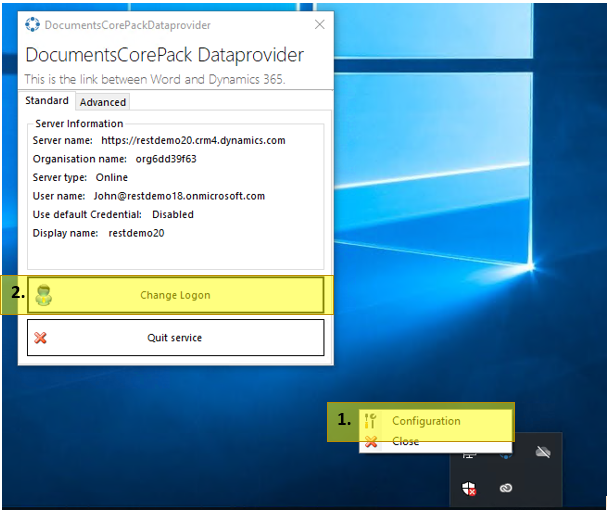This screenshot has height=513, width=612.
Task: Click the display name value restdemo20
Action: (136, 233)
